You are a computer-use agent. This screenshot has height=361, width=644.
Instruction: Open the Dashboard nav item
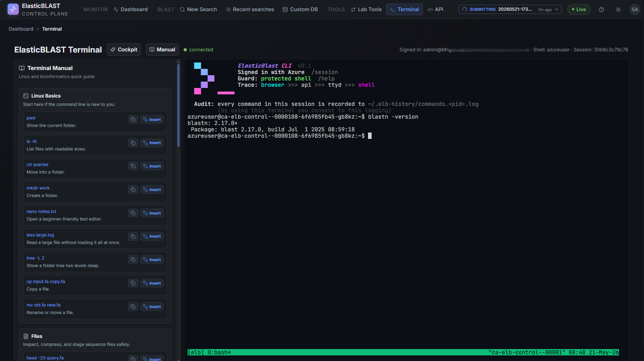[130, 10]
